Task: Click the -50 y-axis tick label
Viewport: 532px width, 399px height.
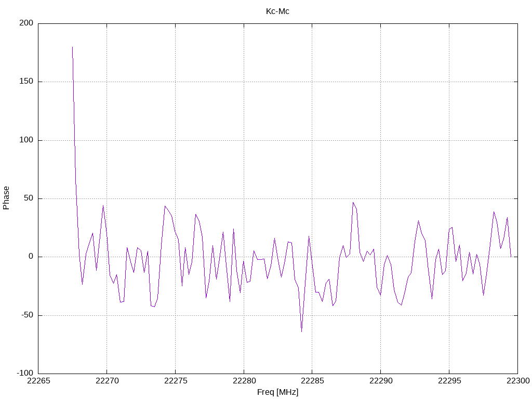Action: [x=27, y=315]
